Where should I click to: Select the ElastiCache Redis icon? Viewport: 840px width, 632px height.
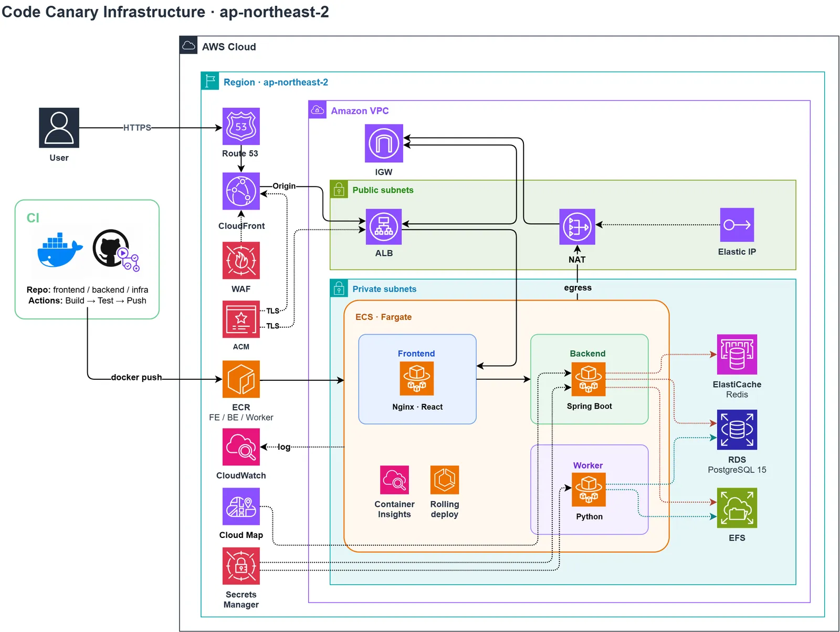(x=737, y=355)
